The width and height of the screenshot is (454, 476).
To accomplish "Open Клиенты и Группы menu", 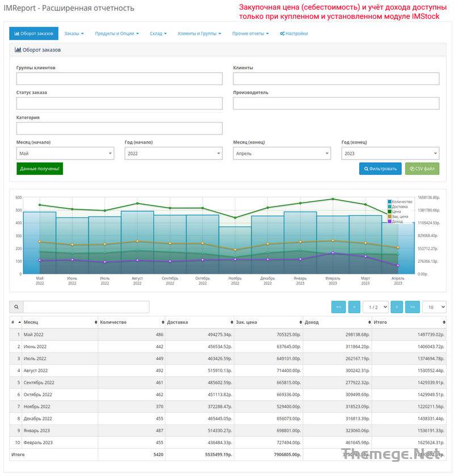I will tap(200, 33).
